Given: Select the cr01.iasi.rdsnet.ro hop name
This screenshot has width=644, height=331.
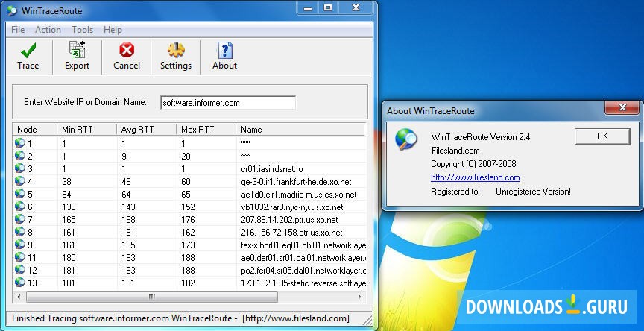Looking at the screenshot, I should click(x=272, y=168).
